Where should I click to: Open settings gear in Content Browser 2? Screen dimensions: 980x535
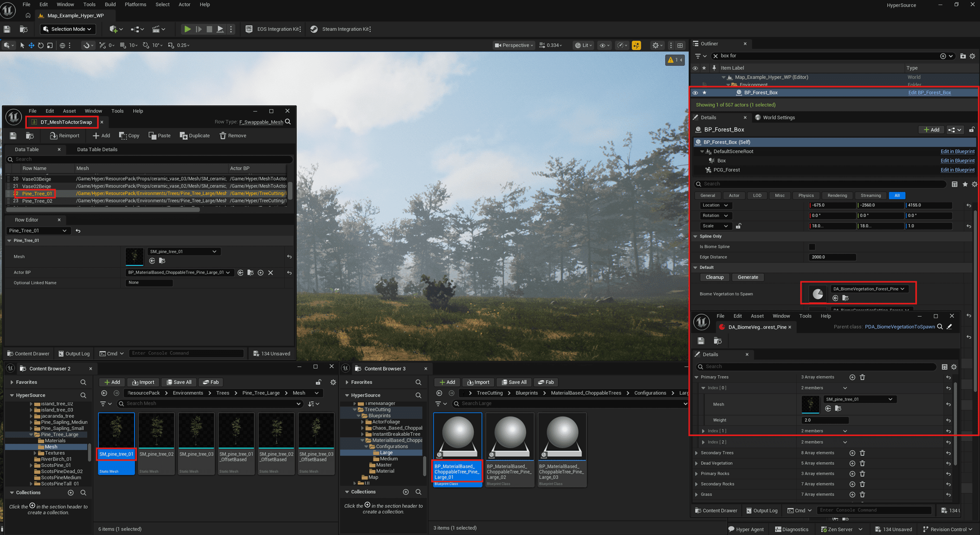[x=333, y=382]
